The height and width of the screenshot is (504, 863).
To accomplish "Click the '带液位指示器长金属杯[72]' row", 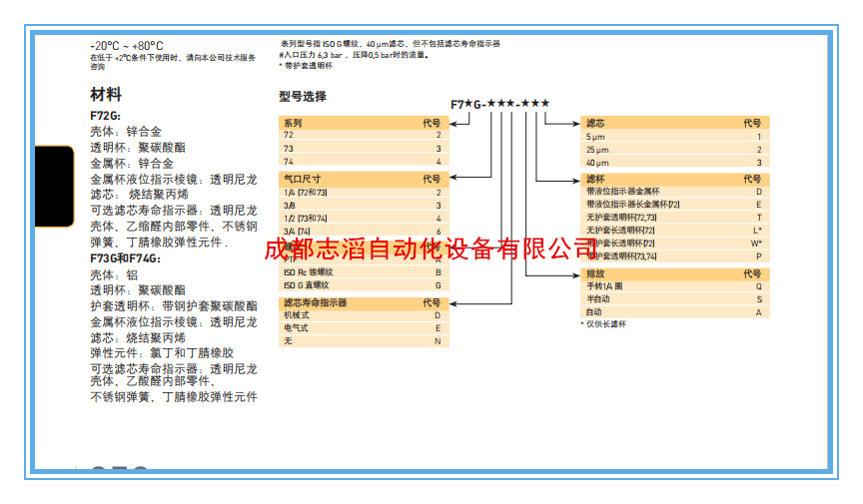I will coord(675,205).
